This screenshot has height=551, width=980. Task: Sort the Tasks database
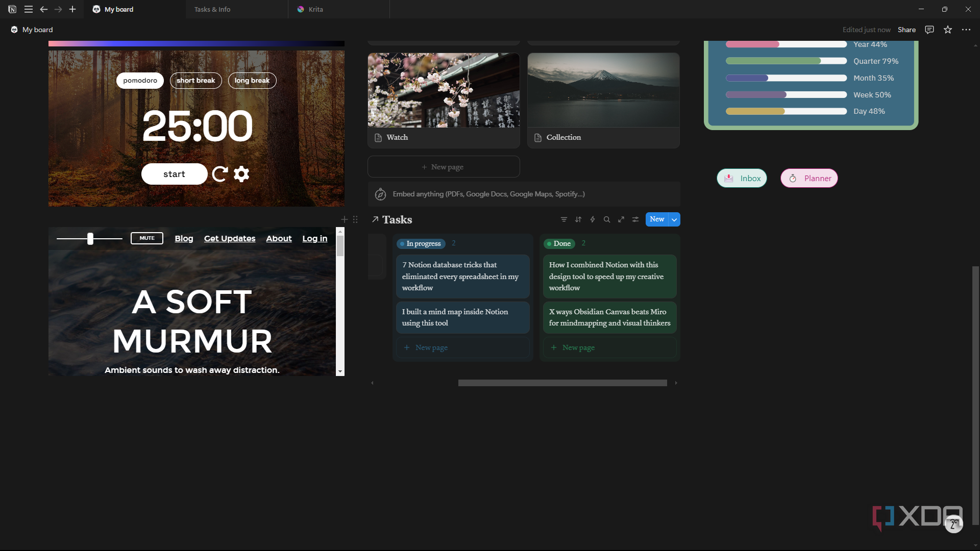coord(578,219)
